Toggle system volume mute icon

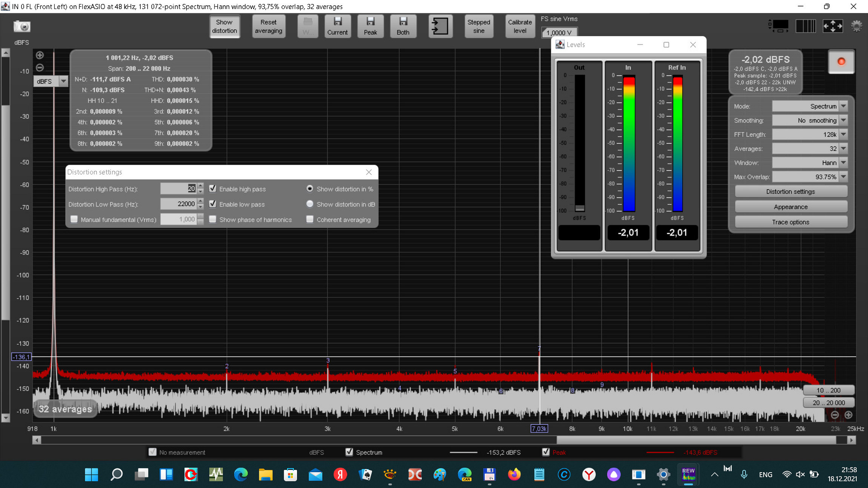coord(800,474)
